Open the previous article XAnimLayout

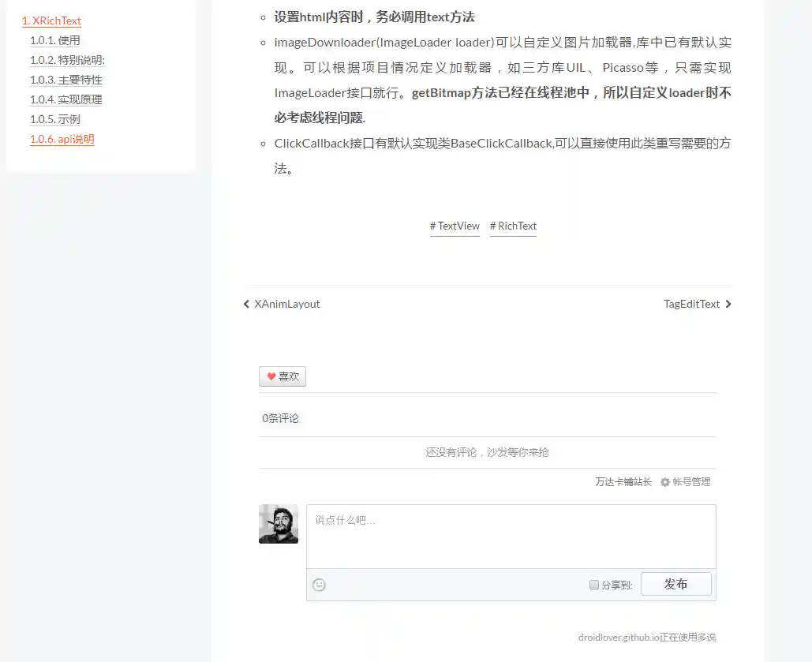tap(286, 304)
